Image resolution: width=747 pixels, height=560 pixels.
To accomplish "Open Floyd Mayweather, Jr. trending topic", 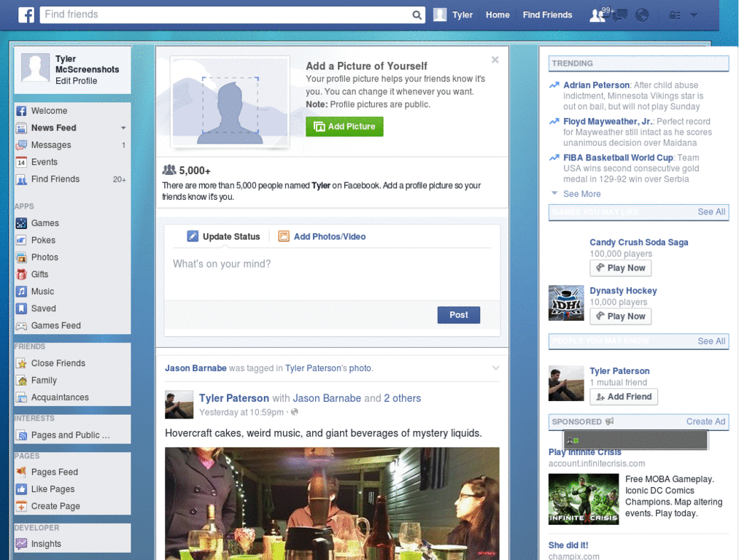I will pyautogui.click(x=608, y=122).
